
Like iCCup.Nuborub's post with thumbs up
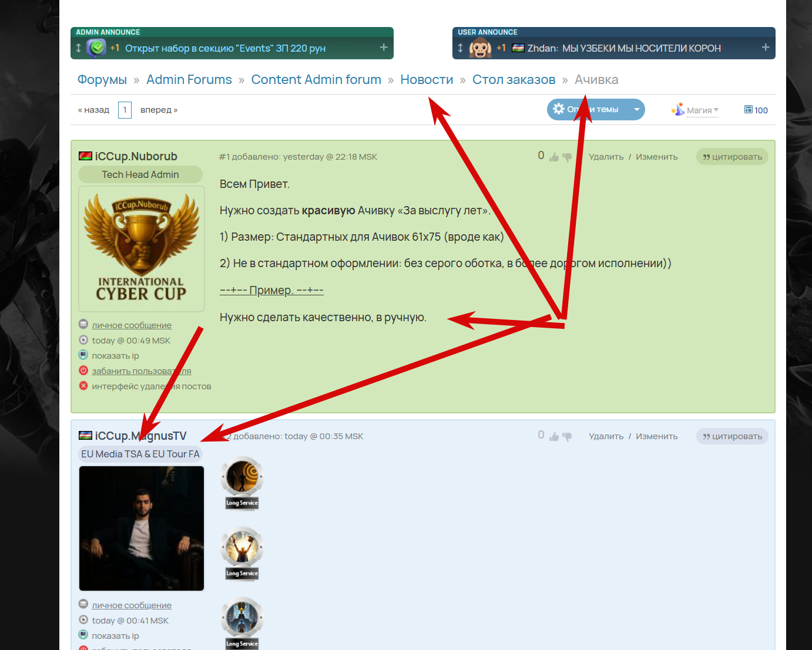tap(554, 157)
